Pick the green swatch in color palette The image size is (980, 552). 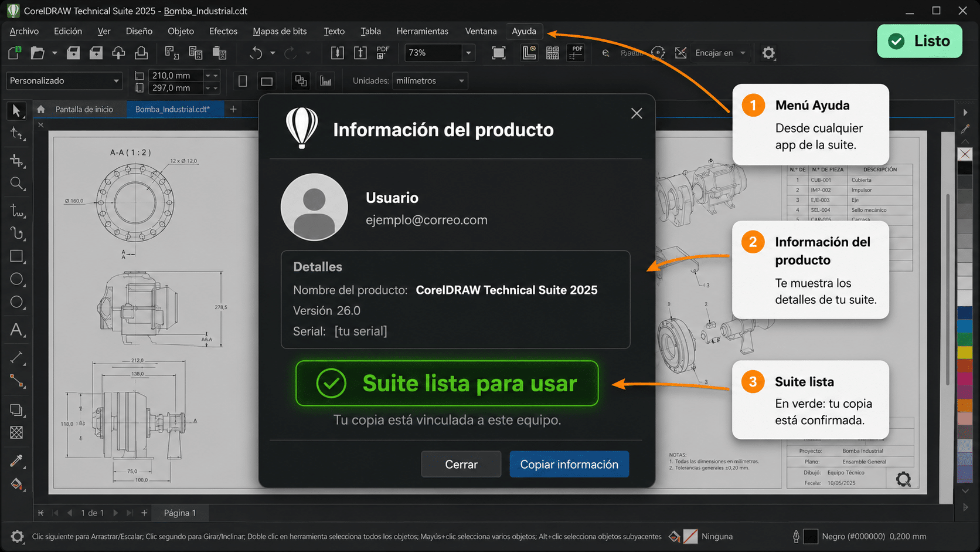point(965,339)
